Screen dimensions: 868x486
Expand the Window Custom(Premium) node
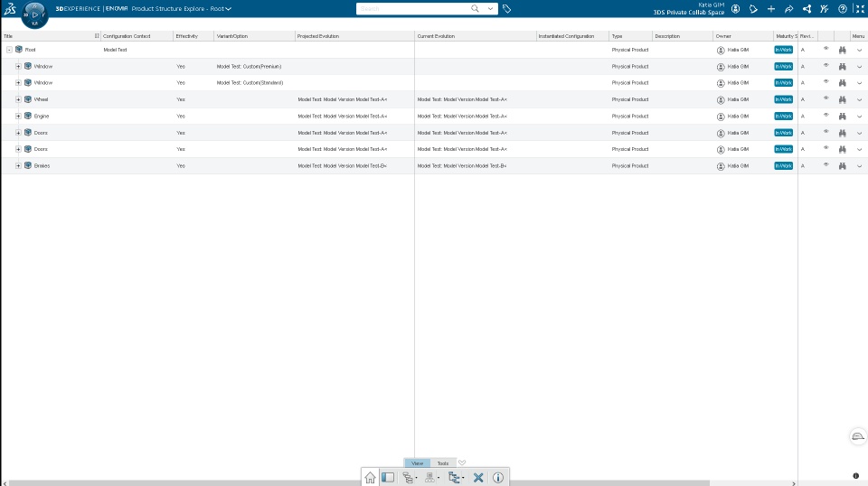(x=18, y=66)
